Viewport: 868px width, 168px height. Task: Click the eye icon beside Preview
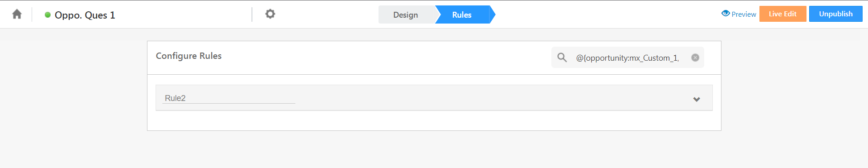(x=726, y=14)
